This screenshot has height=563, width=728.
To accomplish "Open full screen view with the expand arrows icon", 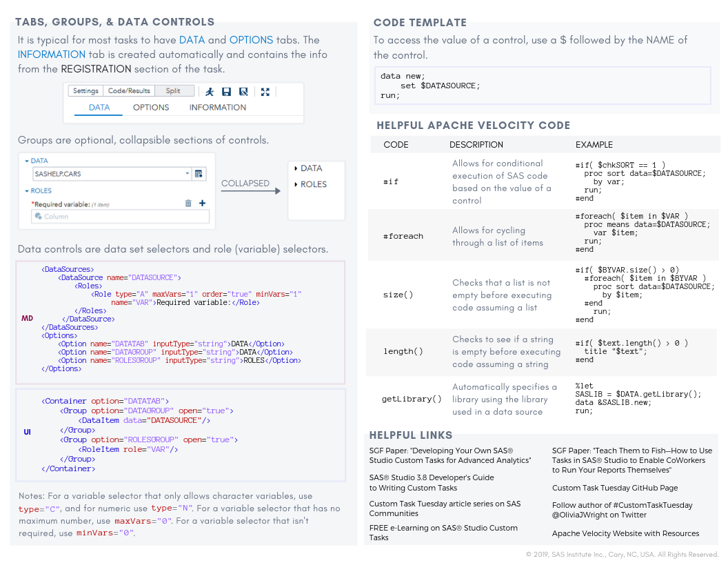I will coord(265,91).
